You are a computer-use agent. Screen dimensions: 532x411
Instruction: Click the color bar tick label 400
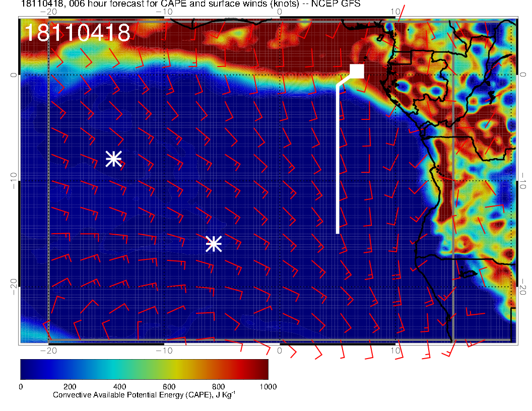pyautogui.click(x=119, y=387)
